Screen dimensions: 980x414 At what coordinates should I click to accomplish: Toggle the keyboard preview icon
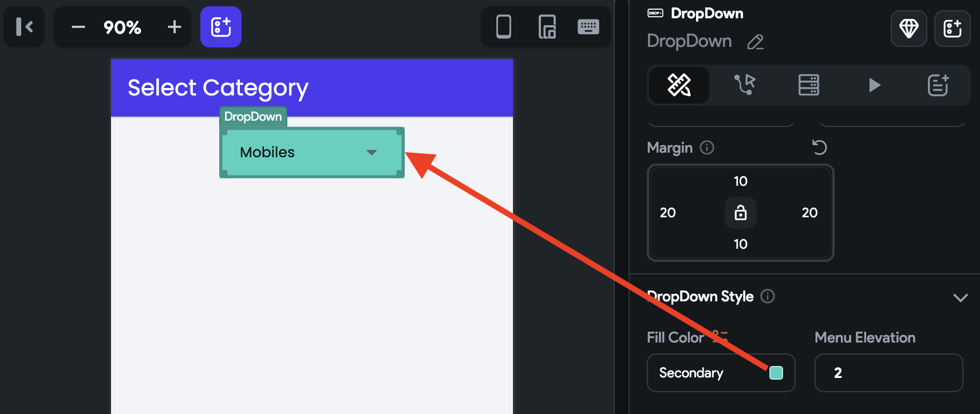pyautogui.click(x=588, y=27)
